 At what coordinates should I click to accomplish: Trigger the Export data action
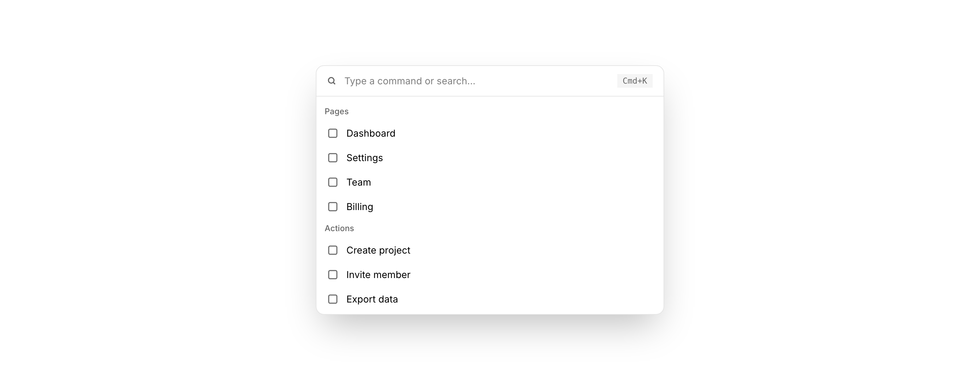click(x=372, y=299)
